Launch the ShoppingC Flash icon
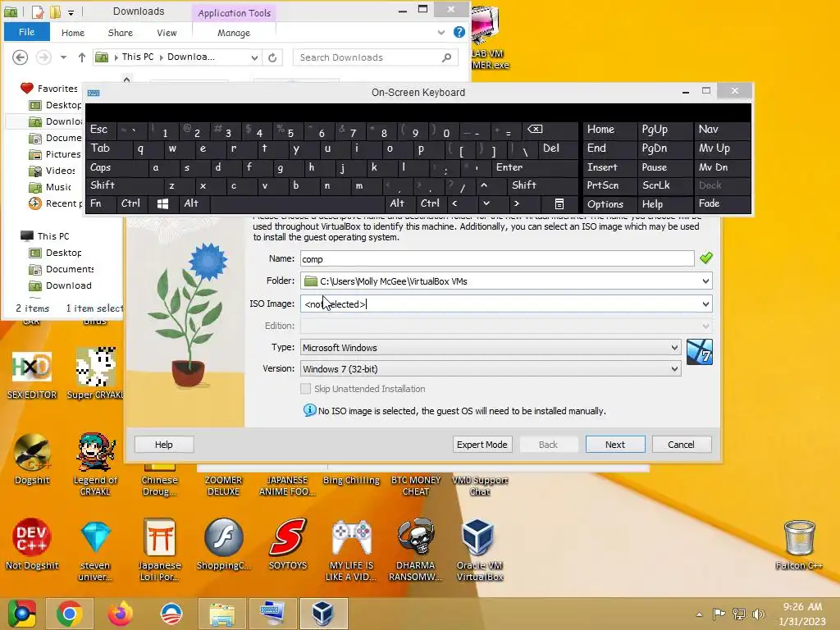 click(x=223, y=537)
